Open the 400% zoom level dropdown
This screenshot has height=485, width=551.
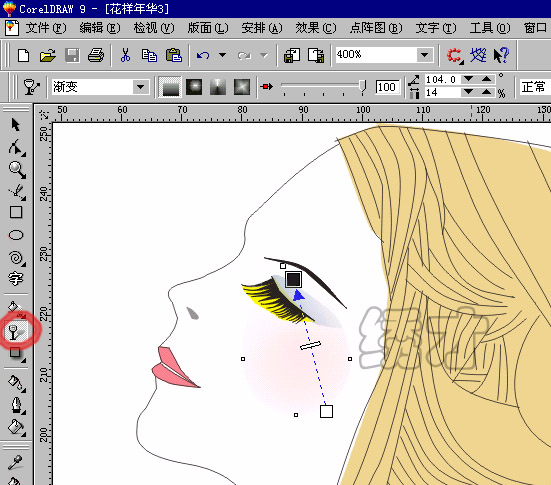[x=424, y=55]
